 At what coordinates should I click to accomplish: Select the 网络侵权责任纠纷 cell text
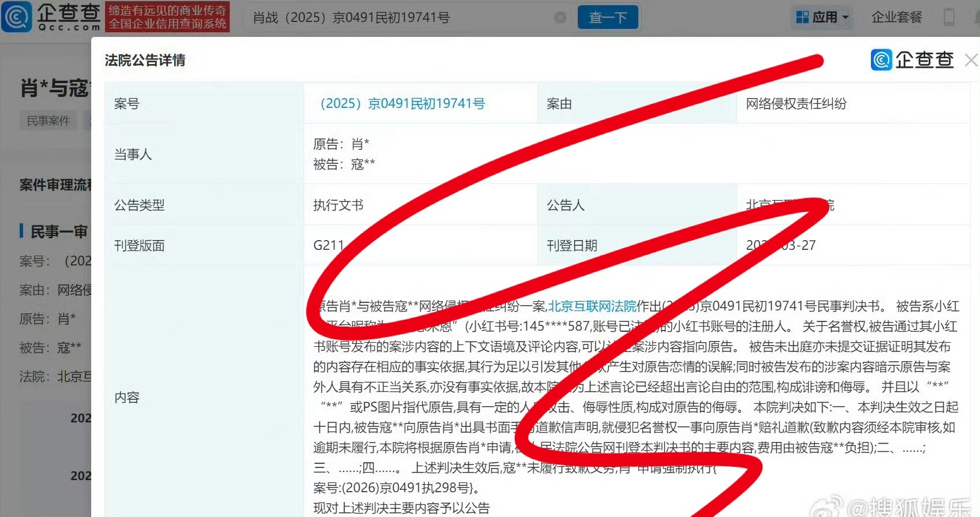[x=796, y=103]
